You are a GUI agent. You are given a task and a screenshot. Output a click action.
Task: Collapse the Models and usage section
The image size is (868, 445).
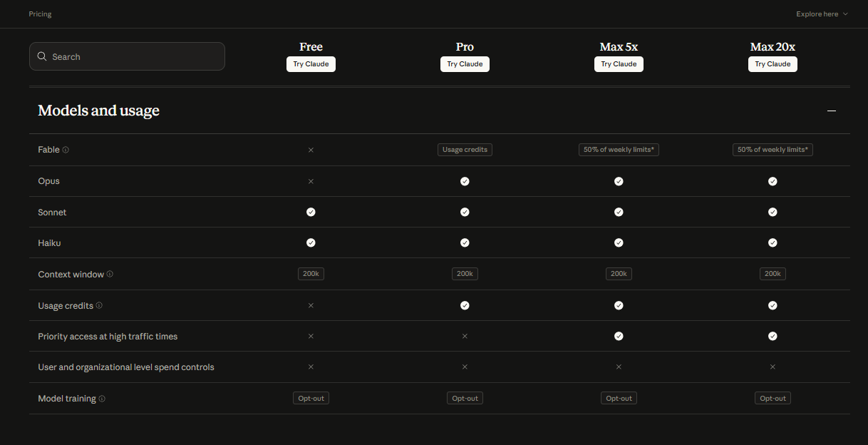click(831, 111)
